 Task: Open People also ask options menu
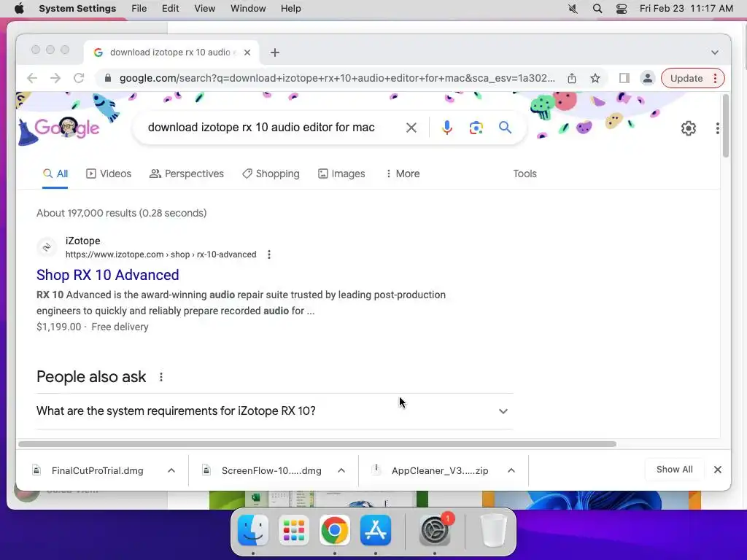click(x=161, y=377)
